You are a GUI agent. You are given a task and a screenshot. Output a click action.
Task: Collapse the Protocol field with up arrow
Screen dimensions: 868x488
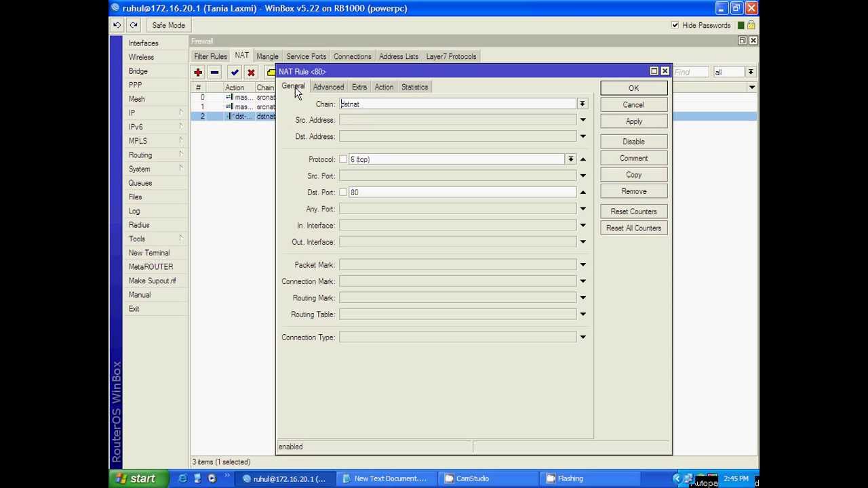point(583,159)
